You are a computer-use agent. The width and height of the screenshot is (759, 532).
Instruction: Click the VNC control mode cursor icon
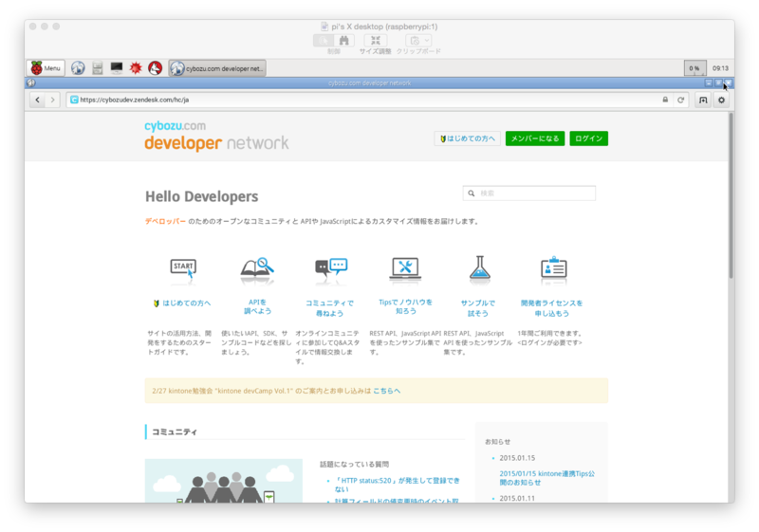click(x=324, y=40)
